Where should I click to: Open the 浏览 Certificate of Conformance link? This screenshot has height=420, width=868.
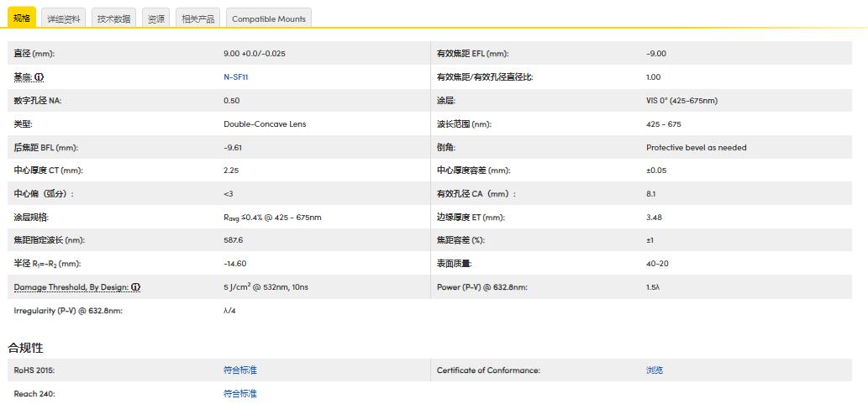pos(655,370)
